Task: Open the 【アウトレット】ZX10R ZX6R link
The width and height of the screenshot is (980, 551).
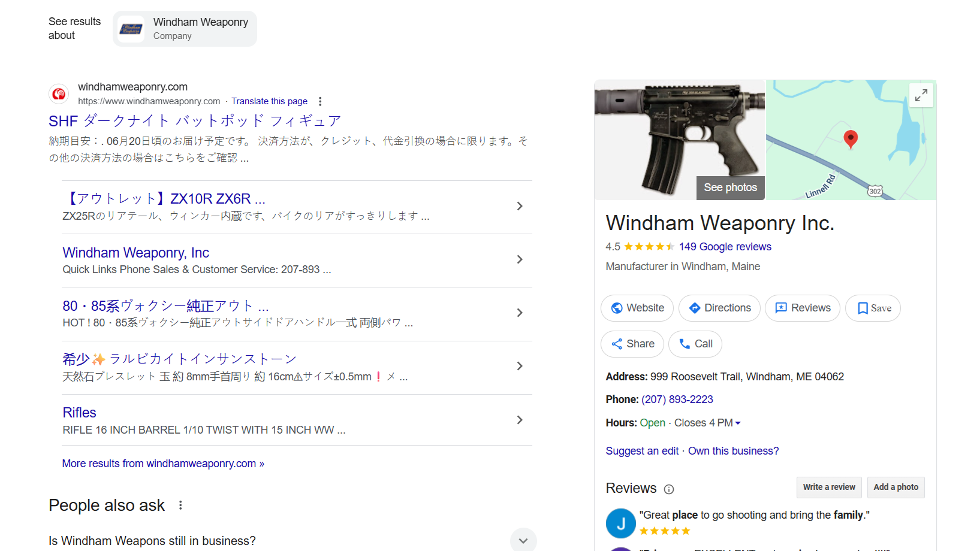Action: click(x=164, y=199)
